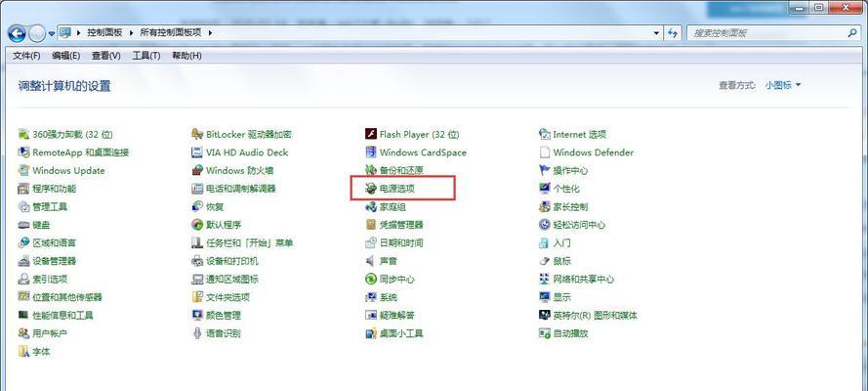Select the 程序和功能 icon
This screenshot has height=391, width=868.
[x=23, y=189]
